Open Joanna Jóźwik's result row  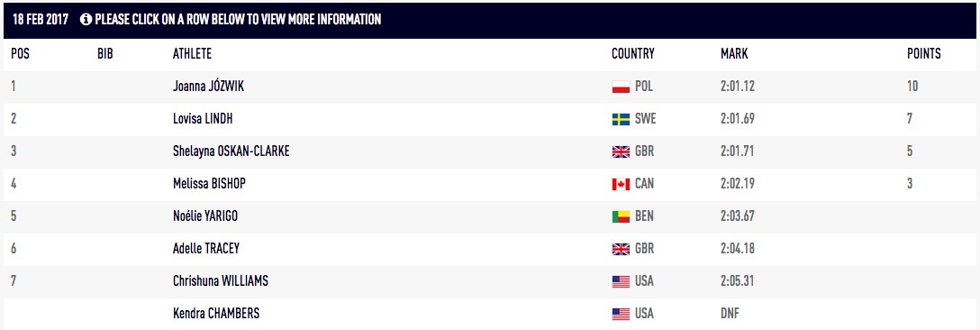click(x=490, y=87)
